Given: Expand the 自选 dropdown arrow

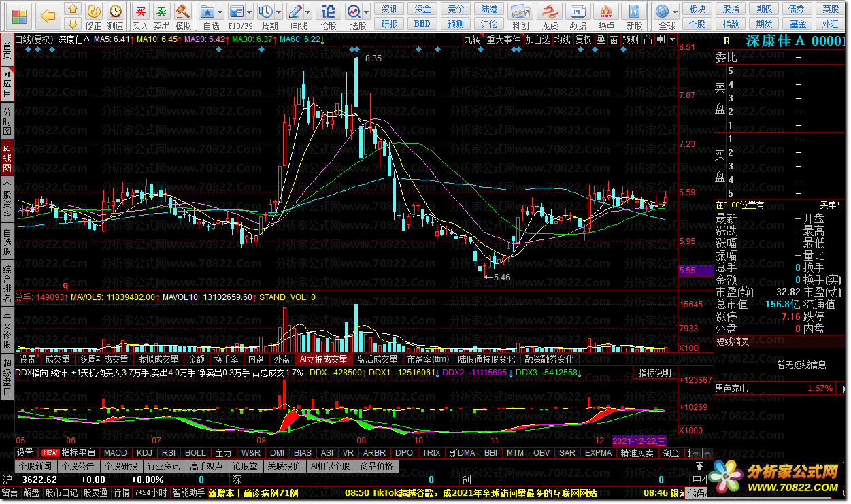Looking at the screenshot, I should point(221,12).
